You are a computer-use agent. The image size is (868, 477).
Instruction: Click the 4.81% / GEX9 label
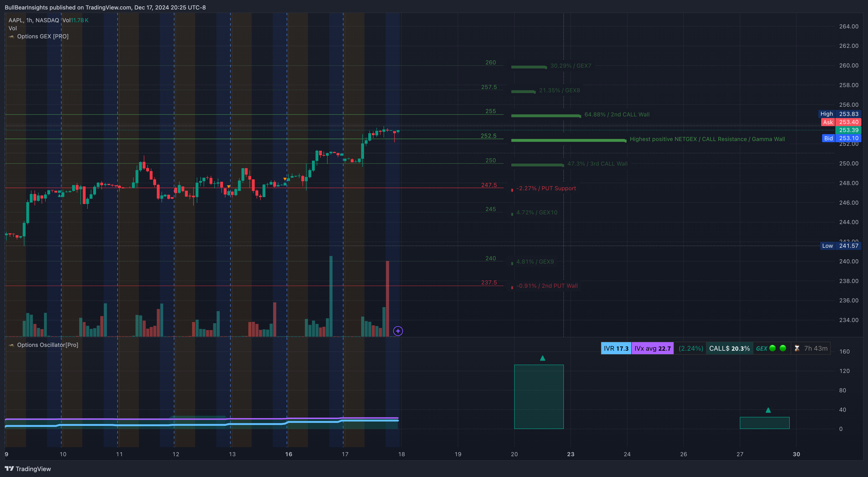coord(535,262)
